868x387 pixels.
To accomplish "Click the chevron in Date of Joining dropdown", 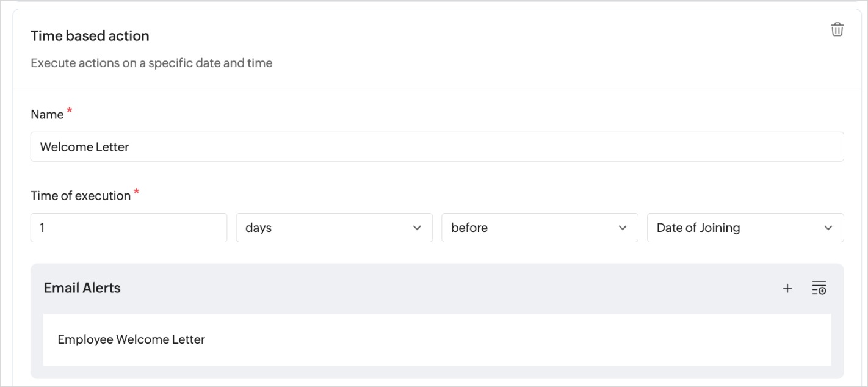I will 828,228.
